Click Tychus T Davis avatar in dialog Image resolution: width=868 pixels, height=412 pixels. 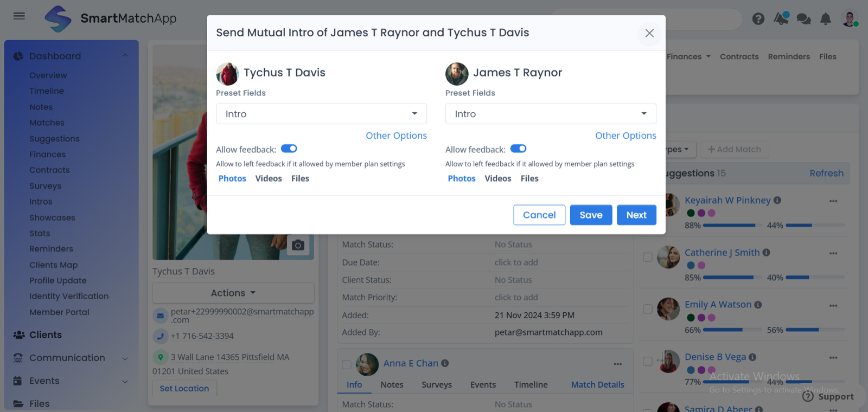pyautogui.click(x=227, y=74)
